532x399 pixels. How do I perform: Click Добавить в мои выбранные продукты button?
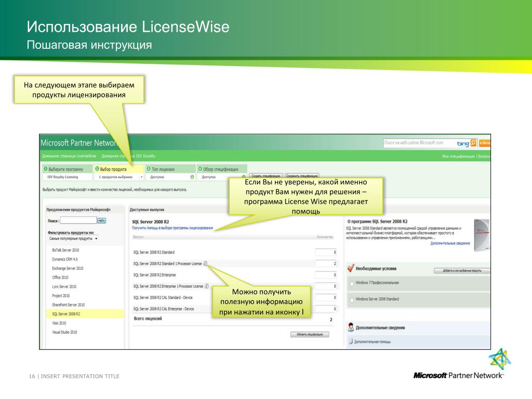tap(462, 270)
